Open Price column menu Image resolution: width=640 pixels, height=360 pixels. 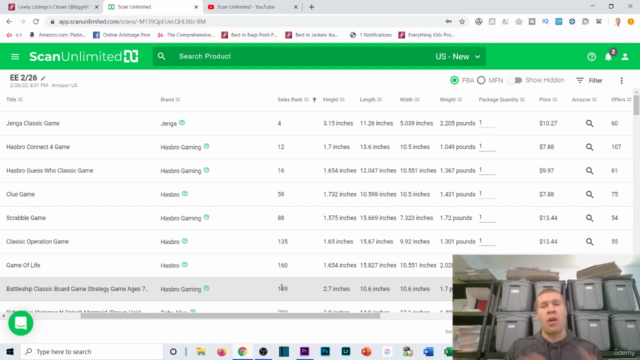(555, 100)
